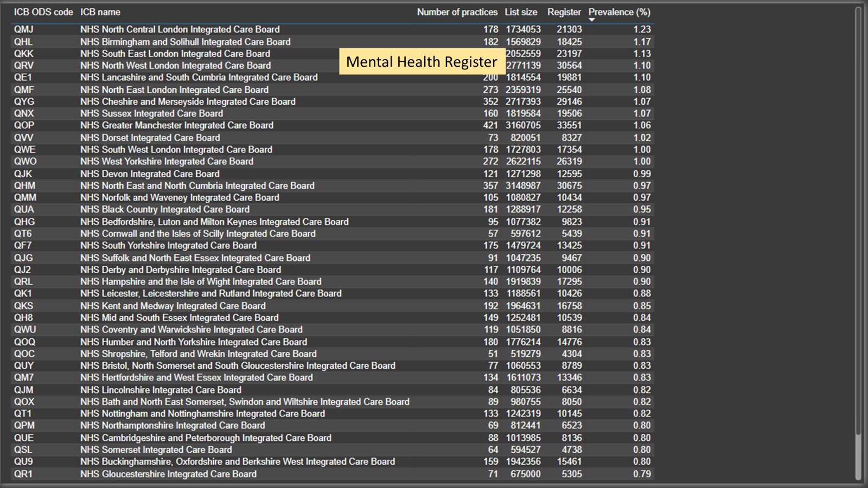Select the register value 30675

[x=569, y=185]
